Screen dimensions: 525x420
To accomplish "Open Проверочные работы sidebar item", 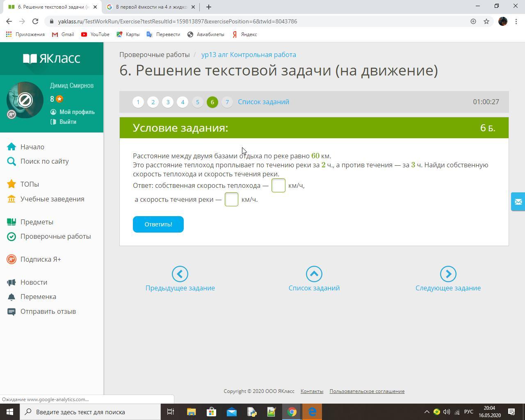I will click(56, 236).
